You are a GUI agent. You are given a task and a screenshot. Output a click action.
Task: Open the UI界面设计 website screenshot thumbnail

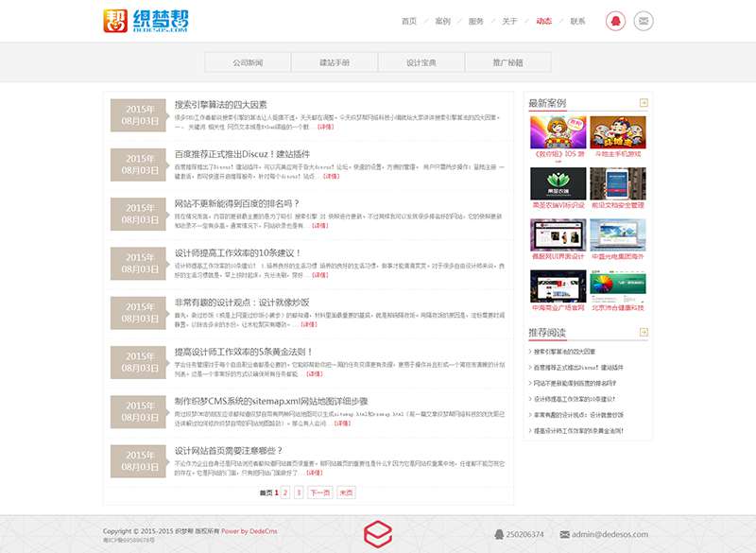point(558,234)
